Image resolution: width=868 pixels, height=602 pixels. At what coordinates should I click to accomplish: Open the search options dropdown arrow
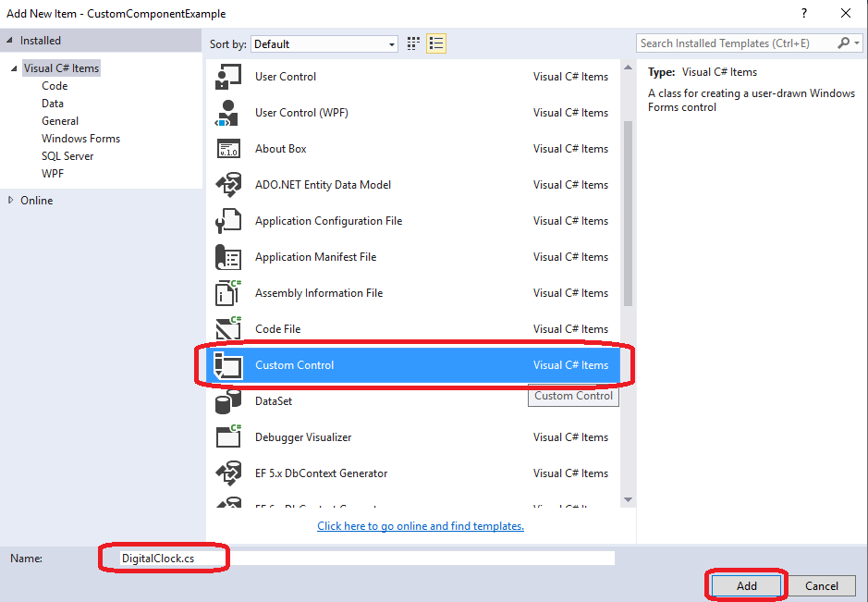pyautogui.click(x=857, y=43)
